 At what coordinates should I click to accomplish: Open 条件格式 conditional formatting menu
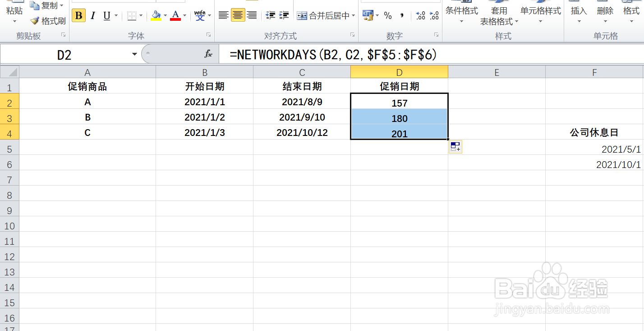(461, 14)
